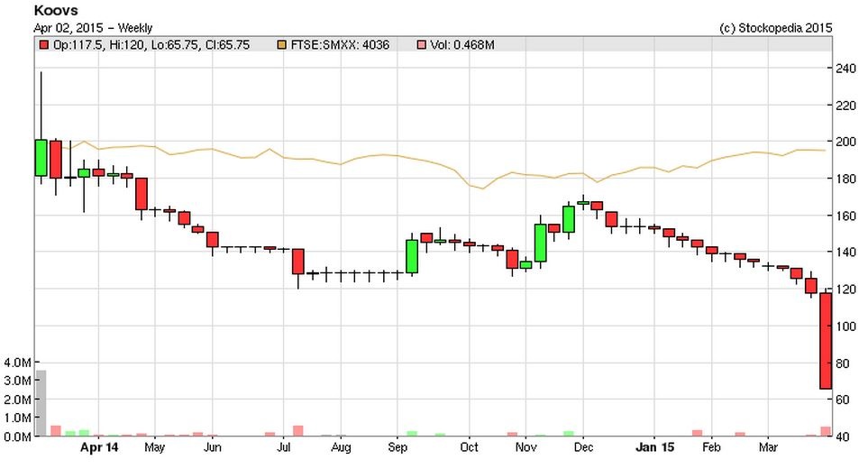
Task: Select the tall green candlestick in early September
Action: (412, 256)
